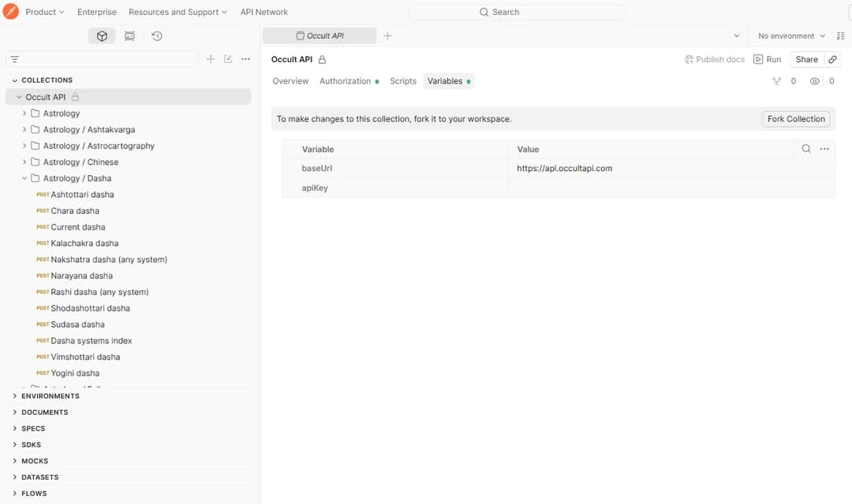Viewport: 852px width, 504px height.
Task: Click the lock icon next to Occult API title
Action: click(x=322, y=60)
